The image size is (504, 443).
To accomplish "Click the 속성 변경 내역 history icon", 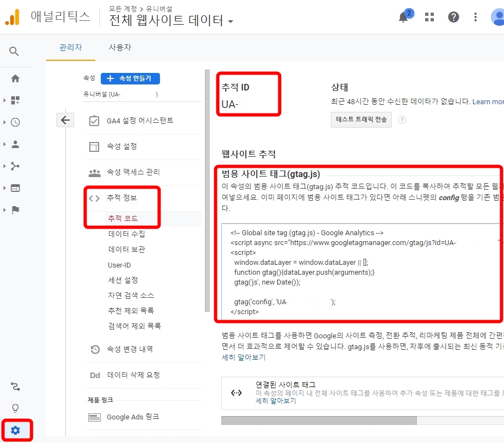I will click(95, 349).
